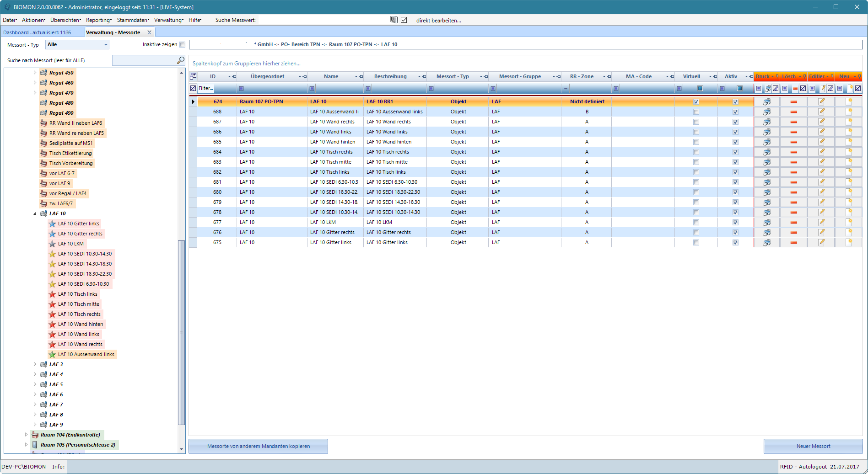
Task: Toggle Virtuell checkbox for row 681
Action: [696, 182]
